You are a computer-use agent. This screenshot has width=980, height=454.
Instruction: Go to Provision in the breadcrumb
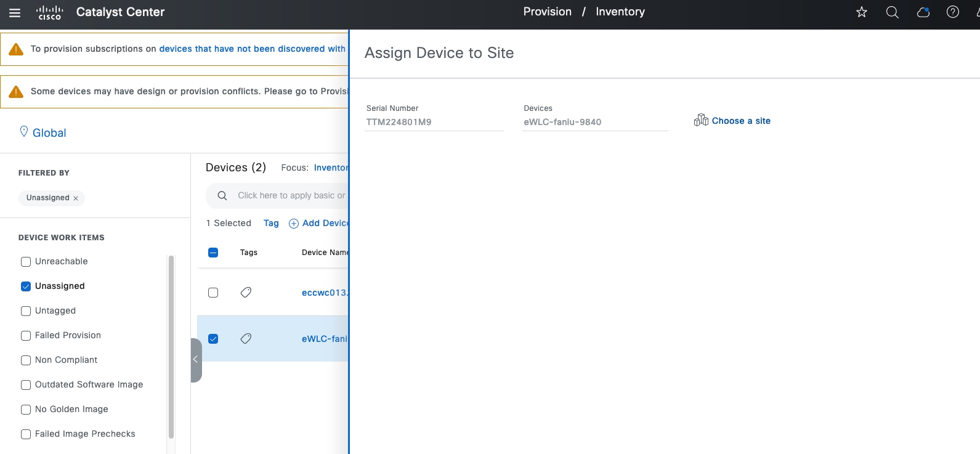point(547,12)
